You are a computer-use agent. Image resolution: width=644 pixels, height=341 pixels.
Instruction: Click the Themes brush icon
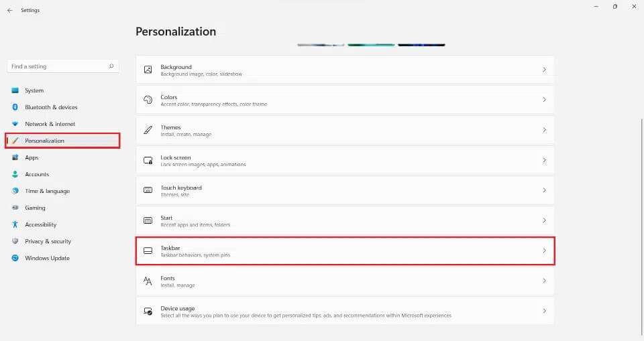point(148,130)
